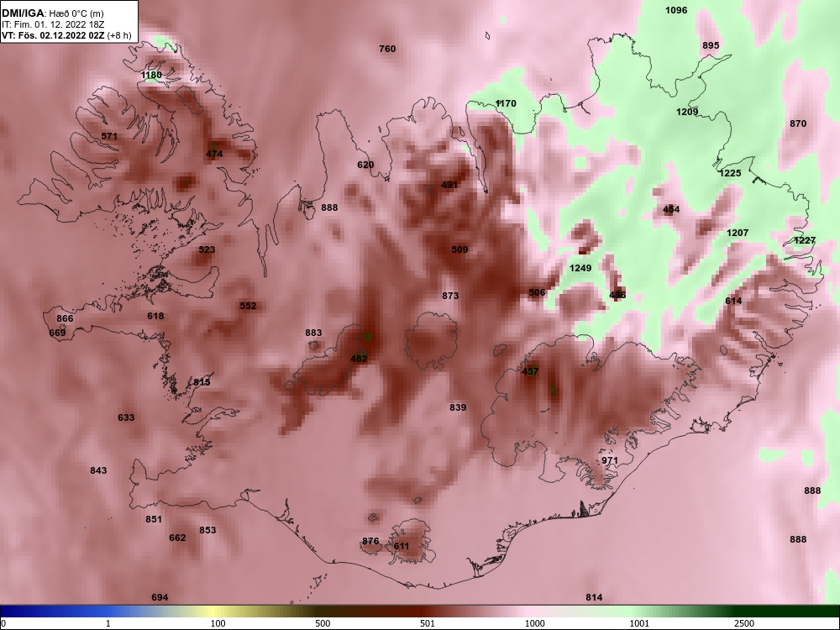Click the map value 839
840x630 pixels.
pos(458,407)
